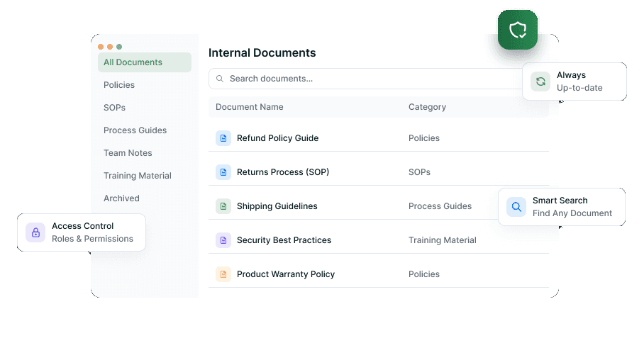Focus the Search documents input field
This screenshot has height=343, width=644.
click(365, 79)
